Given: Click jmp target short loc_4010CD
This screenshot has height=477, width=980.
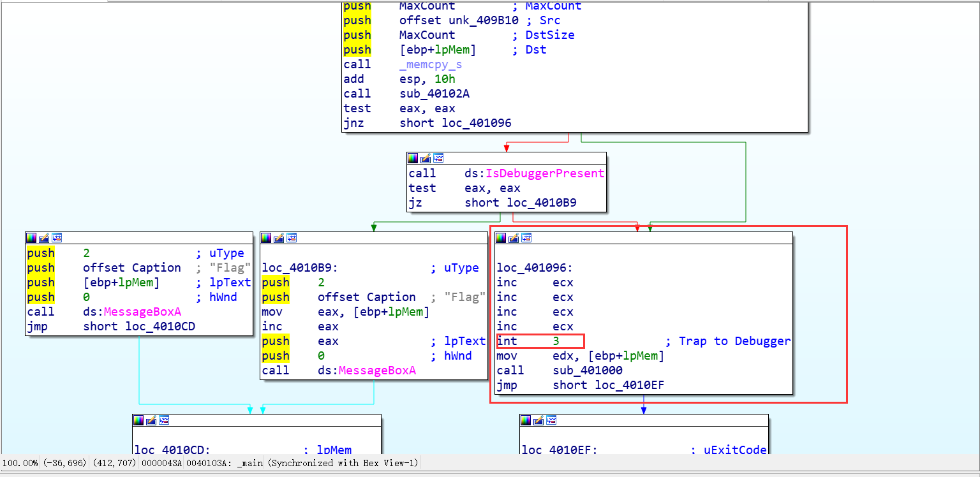Looking at the screenshot, I should [139, 327].
